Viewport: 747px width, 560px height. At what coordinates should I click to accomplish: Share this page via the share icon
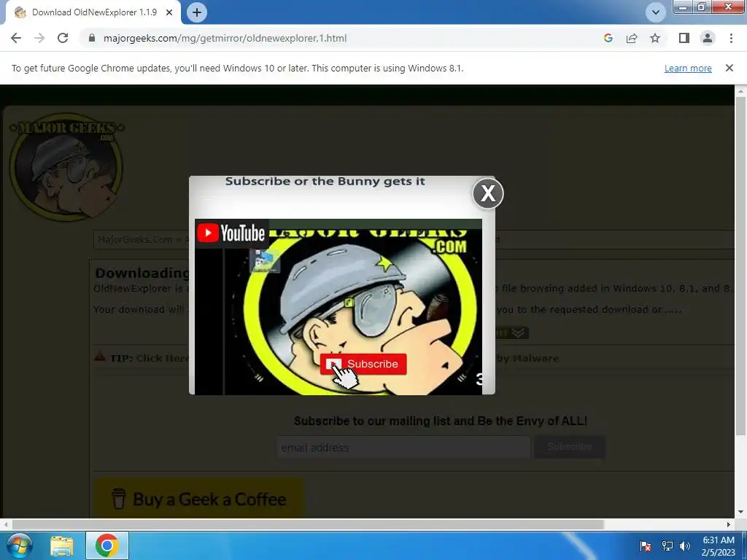coord(632,38)
